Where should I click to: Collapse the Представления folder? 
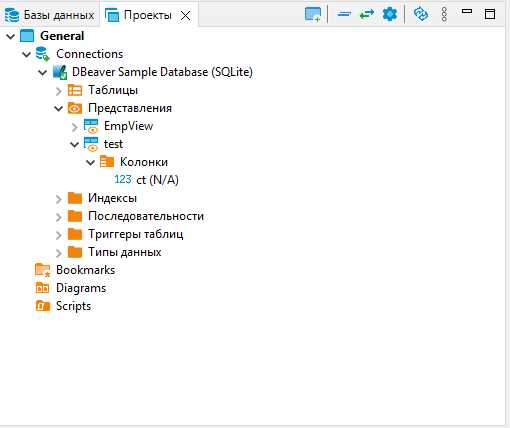coord(59,108)
